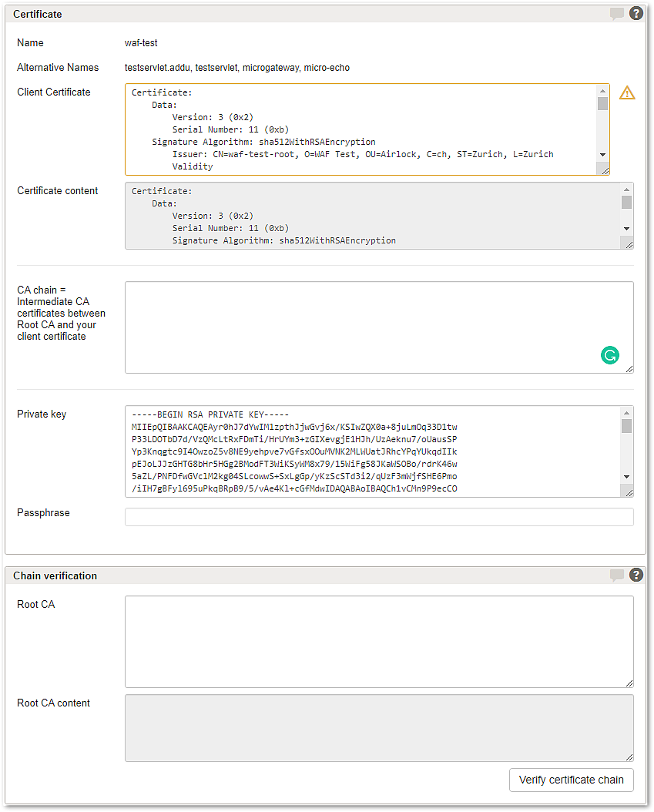This screenshot has height=812, width=654.
Task: Click scroll-up arrow of Private key box
Action: [626, 413]
